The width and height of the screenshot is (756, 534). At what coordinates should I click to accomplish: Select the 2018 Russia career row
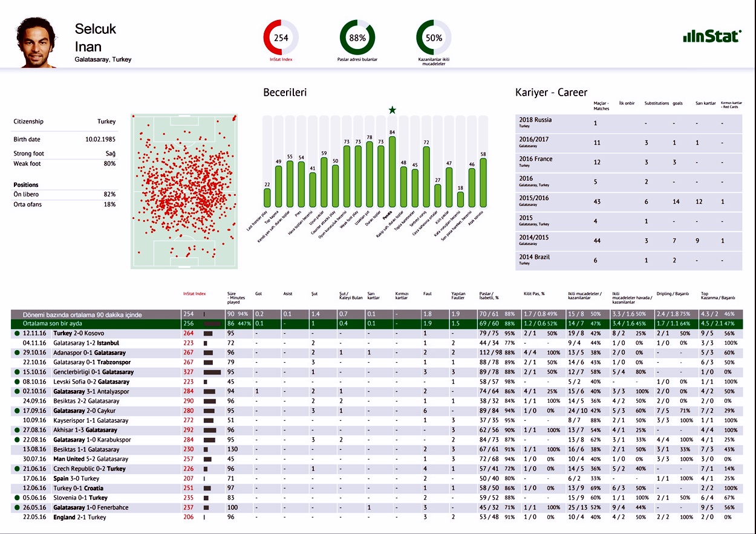point(629,123)
